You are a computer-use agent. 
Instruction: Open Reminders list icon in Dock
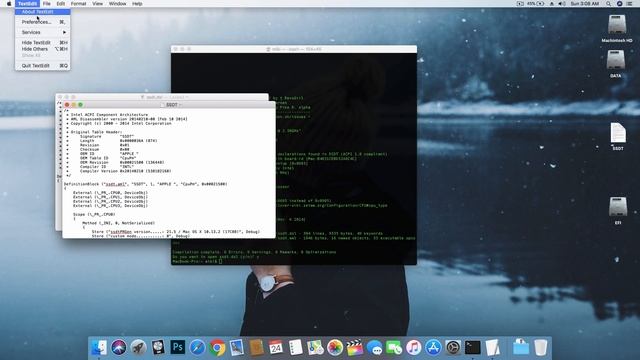pos(296,348)
